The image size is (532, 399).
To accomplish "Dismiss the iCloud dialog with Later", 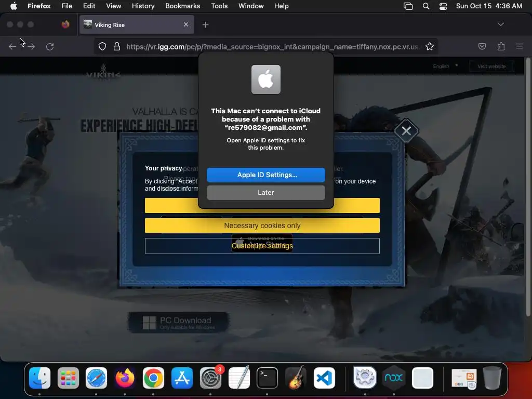I will (265, 192).
